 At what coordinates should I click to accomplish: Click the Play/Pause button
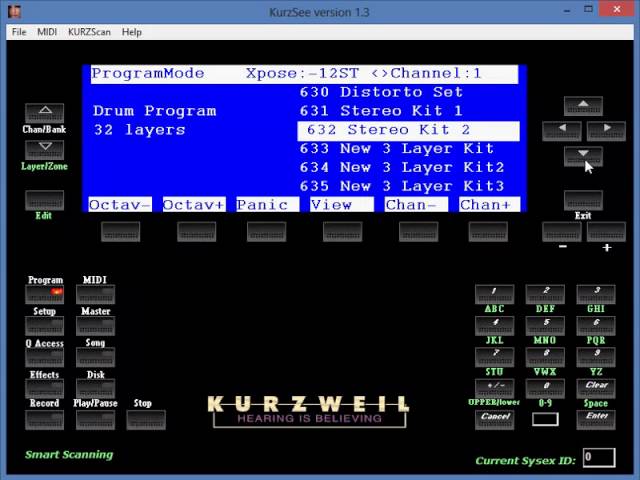point(96,420)
